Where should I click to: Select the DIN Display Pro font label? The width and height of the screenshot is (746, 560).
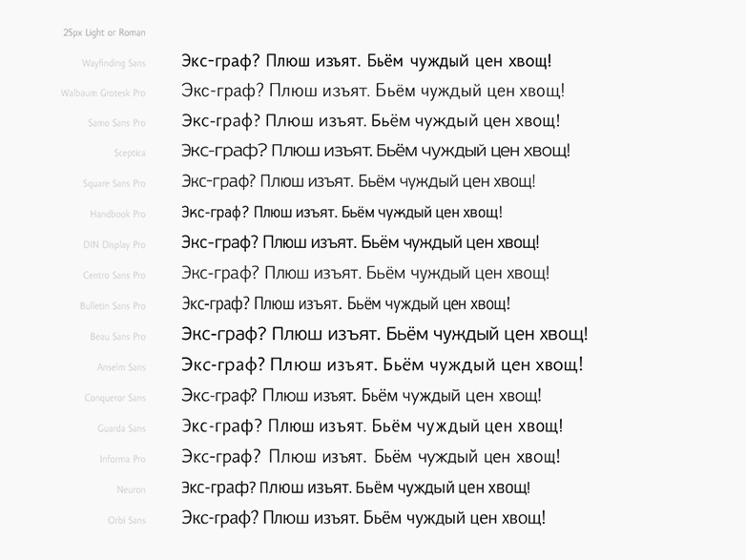pos(114,245)
